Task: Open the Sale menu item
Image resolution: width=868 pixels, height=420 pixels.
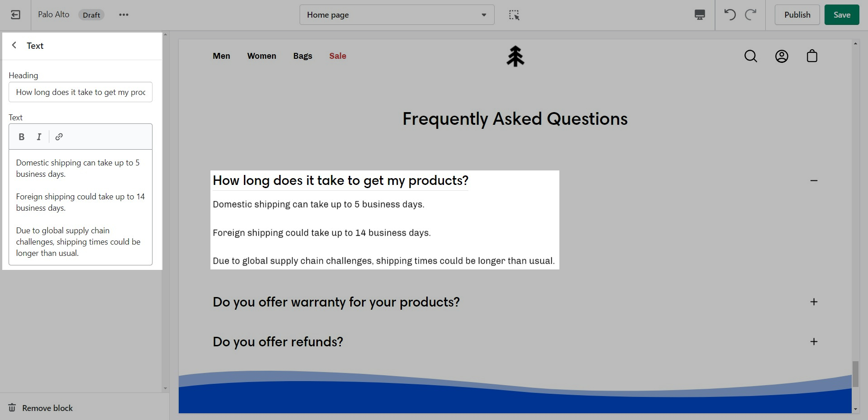Action: tap(338, 56)
